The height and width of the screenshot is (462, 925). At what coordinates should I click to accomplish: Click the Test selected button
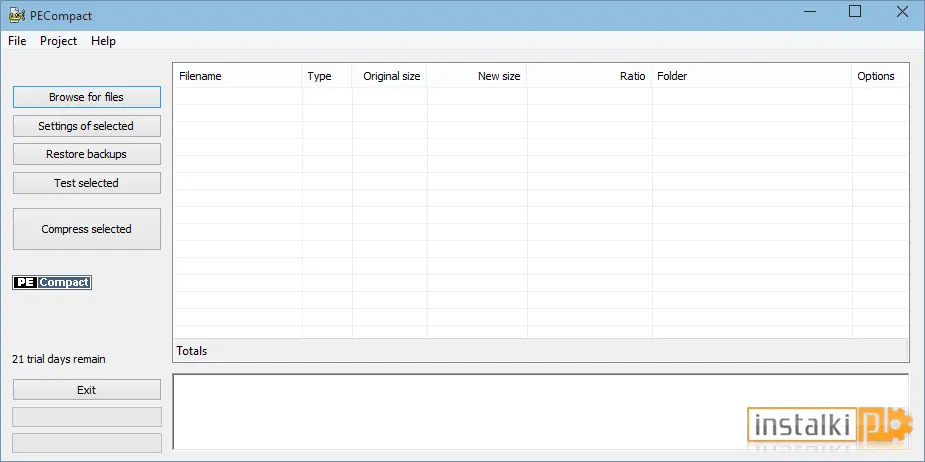(87, 183)
